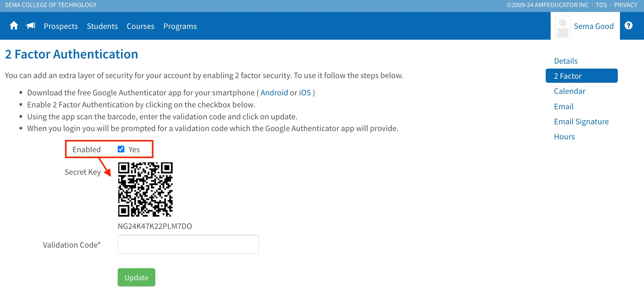Click the SEMA COLLEGE OF TECHNOLOGY text
Screen dimensions: 644x291
(x=51, y=5)
